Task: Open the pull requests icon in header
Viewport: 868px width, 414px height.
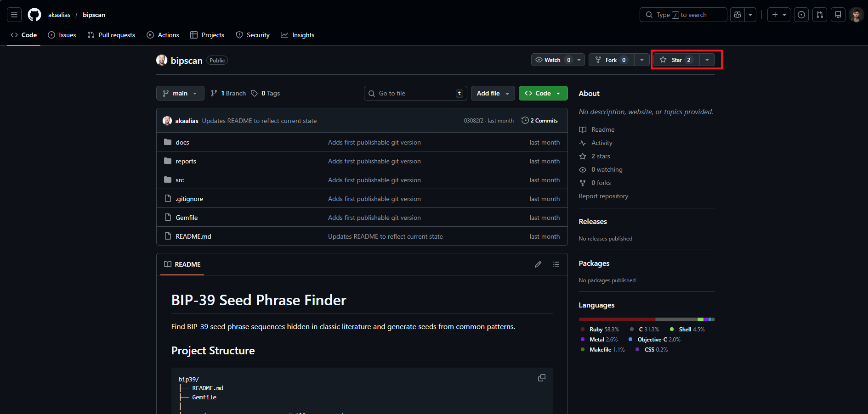Action: click(x=820, y=15)
